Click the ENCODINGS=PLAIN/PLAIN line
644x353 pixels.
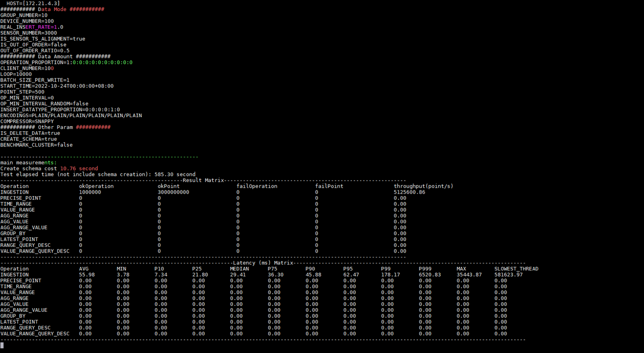click(x=71, y=115)
